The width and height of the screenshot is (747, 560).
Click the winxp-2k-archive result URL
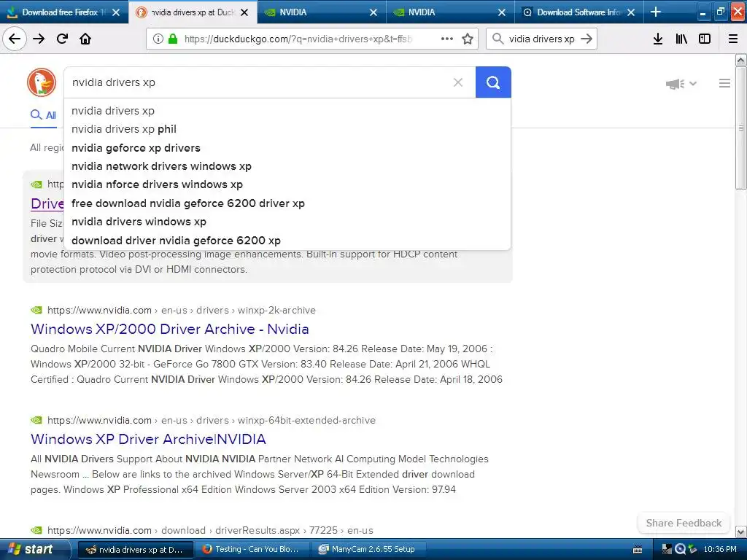pos(182,310)
